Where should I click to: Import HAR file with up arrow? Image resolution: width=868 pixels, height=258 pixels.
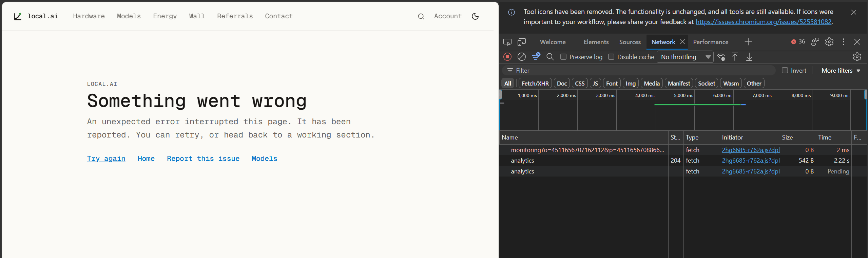coord(735,57)
